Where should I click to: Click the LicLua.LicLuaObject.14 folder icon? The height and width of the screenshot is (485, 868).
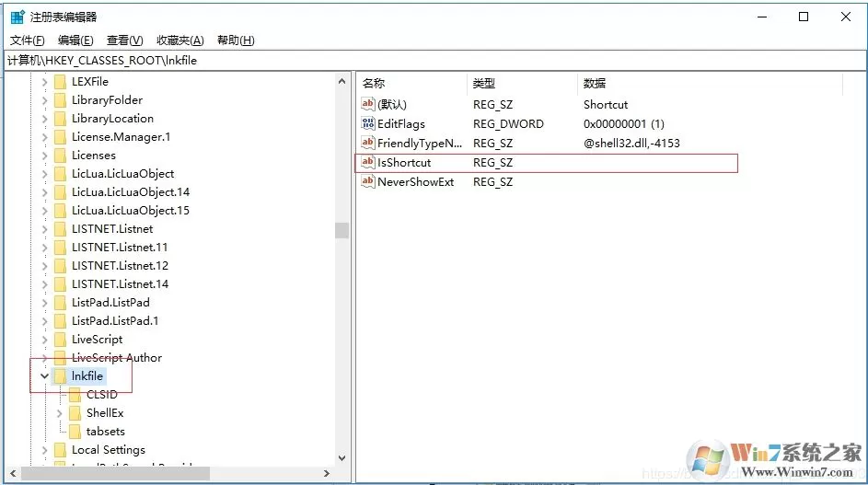point(61,192)
